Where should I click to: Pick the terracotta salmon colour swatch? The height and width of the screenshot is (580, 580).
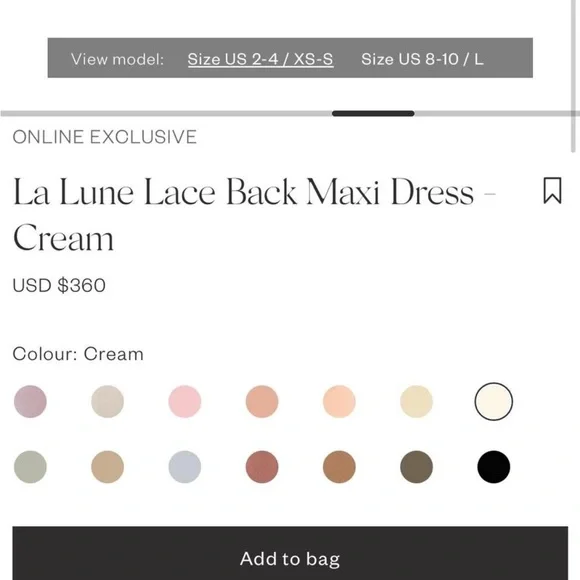click(x=262, y=401)
